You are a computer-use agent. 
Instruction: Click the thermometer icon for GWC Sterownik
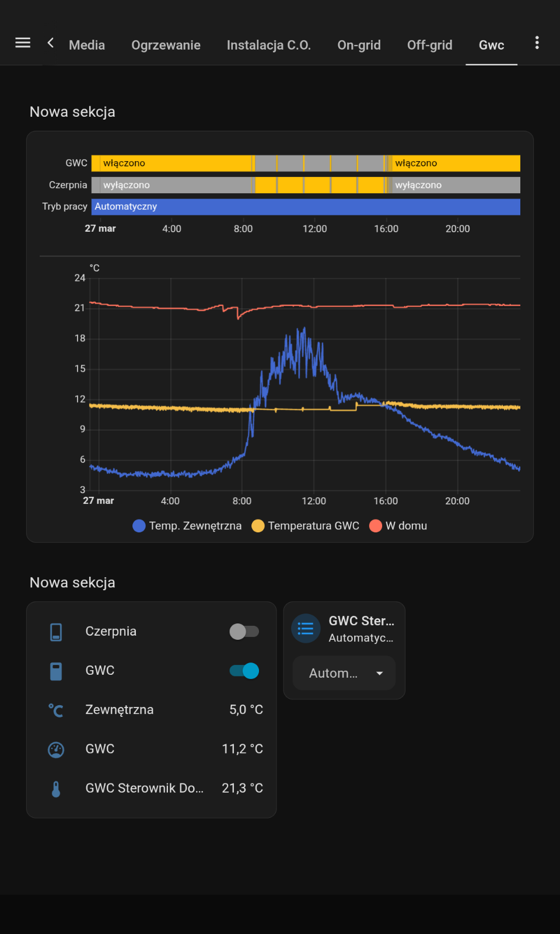[56, 789]
